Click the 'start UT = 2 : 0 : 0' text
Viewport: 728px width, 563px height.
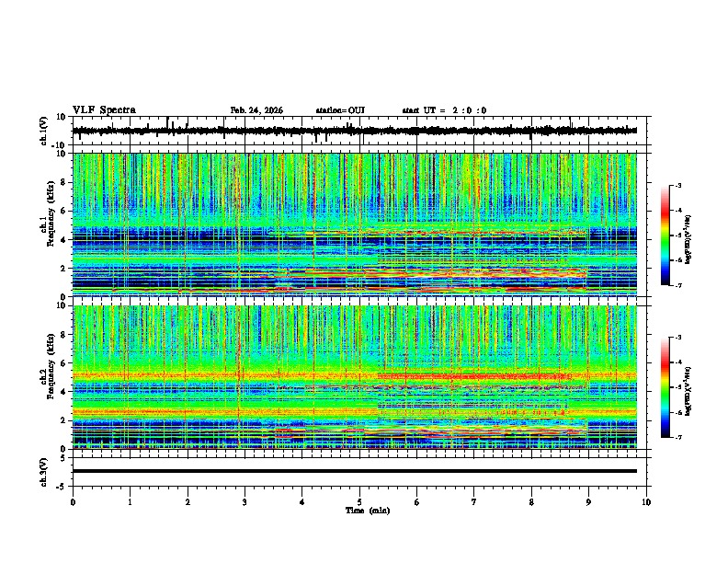[x=444, y=110]
